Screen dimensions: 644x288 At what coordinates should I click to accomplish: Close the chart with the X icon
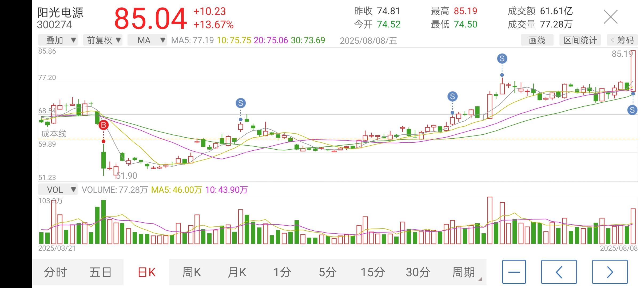[x=611, y=17]
